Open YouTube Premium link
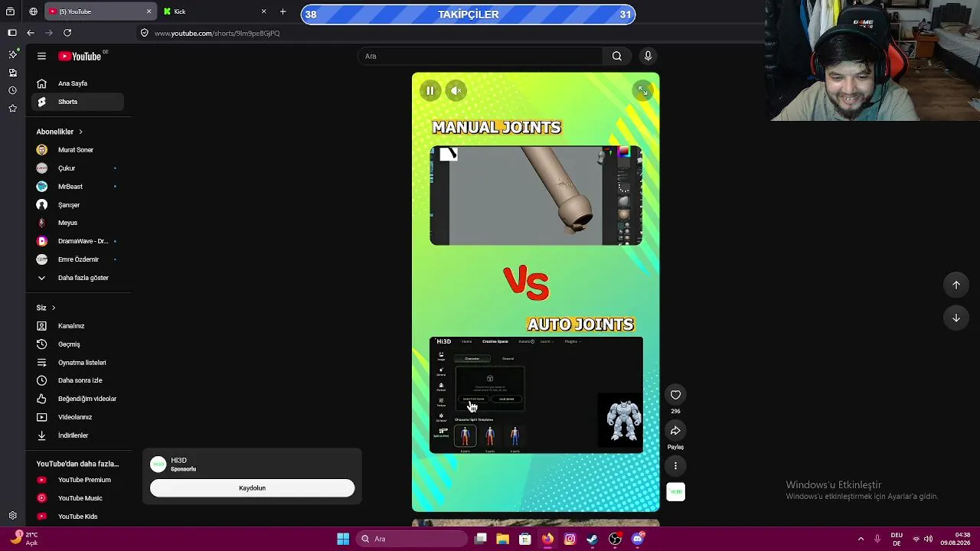Screen dimensions: 980x551 click(77, 480)
